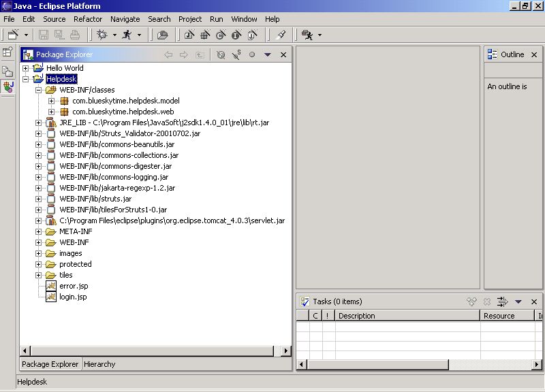Open the New wizard toolbar icon
The image size is (545, 392).
coord(13,35)
